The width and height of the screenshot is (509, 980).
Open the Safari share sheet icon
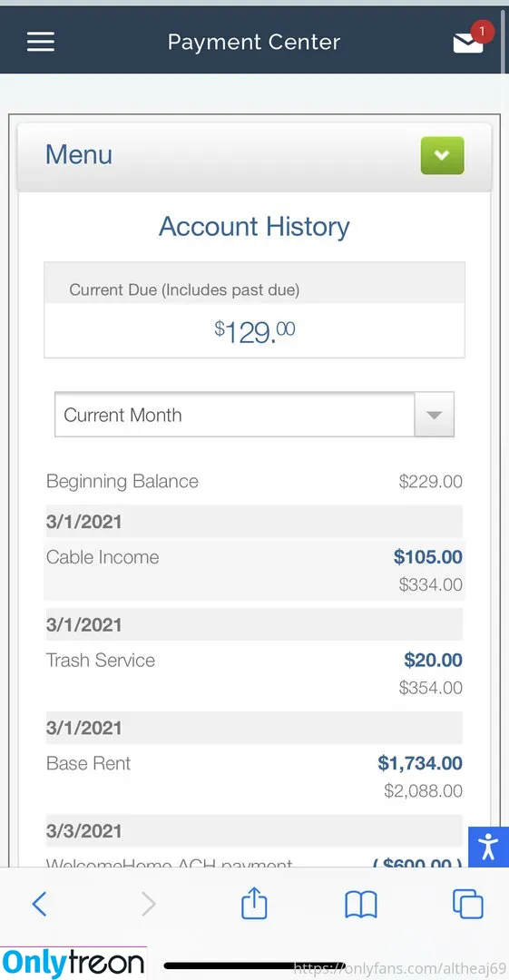pyautogui.click(x=254, y=903)
